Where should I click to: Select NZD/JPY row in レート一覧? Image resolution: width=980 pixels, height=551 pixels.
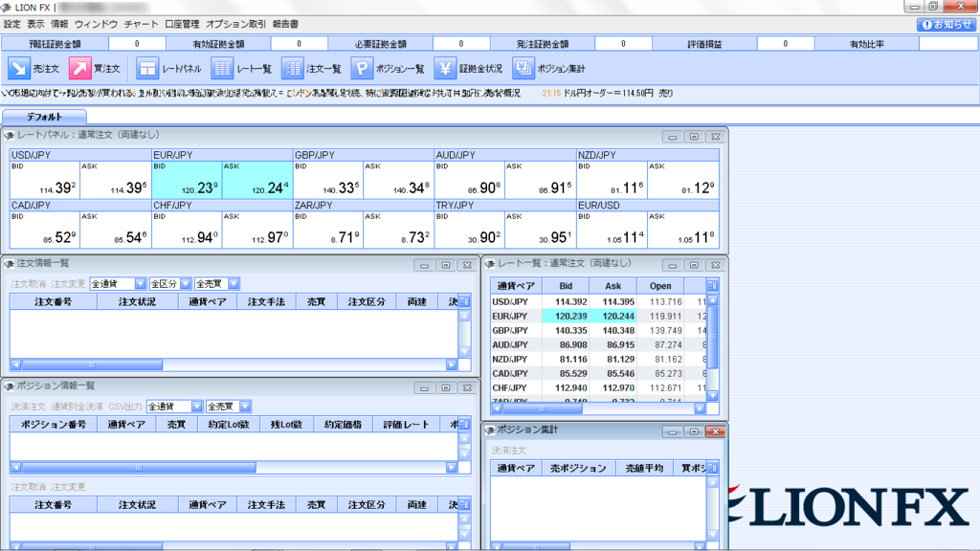tap(599, 360)
